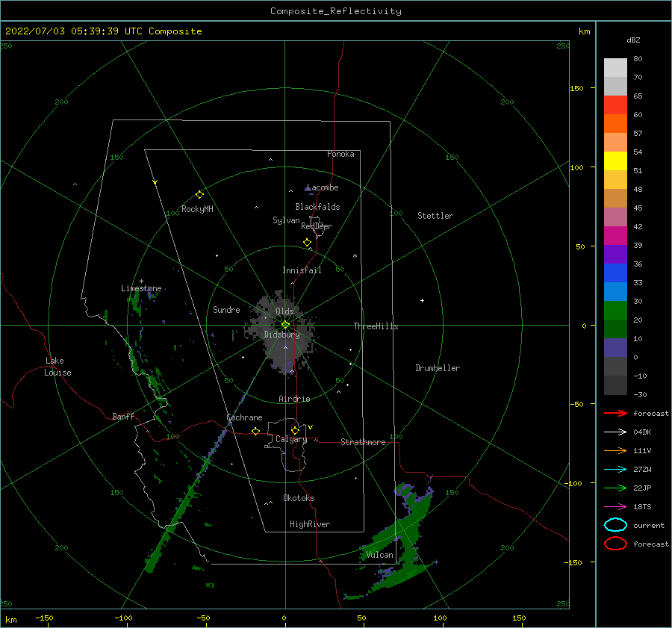The image size is (672, 628).
Task: Click the Lacombe label
Action: (x=323, y=187)
